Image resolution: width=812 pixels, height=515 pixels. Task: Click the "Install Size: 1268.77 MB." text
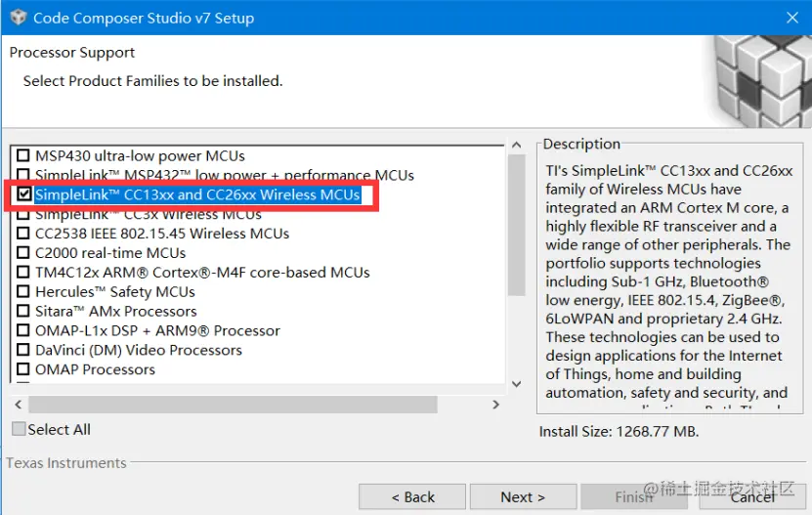tap(619, 431)
